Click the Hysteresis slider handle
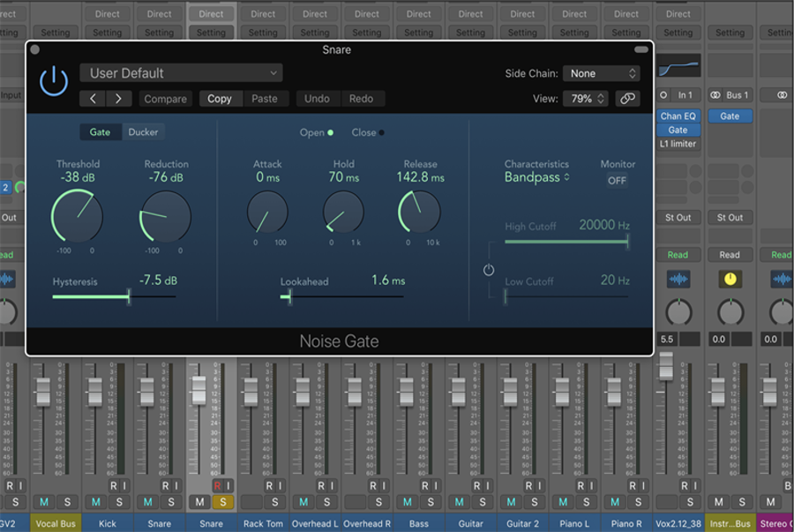 click(x=129, y=297)
